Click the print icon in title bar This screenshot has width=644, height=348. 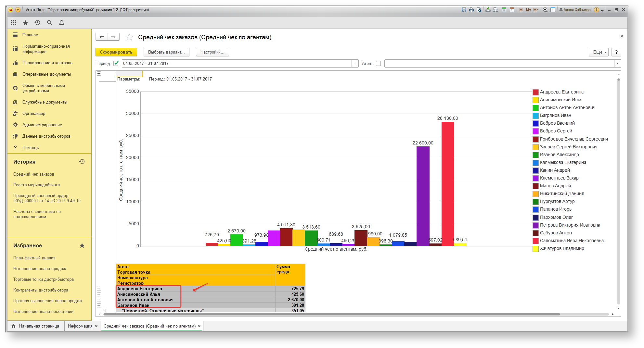[471, 10]
